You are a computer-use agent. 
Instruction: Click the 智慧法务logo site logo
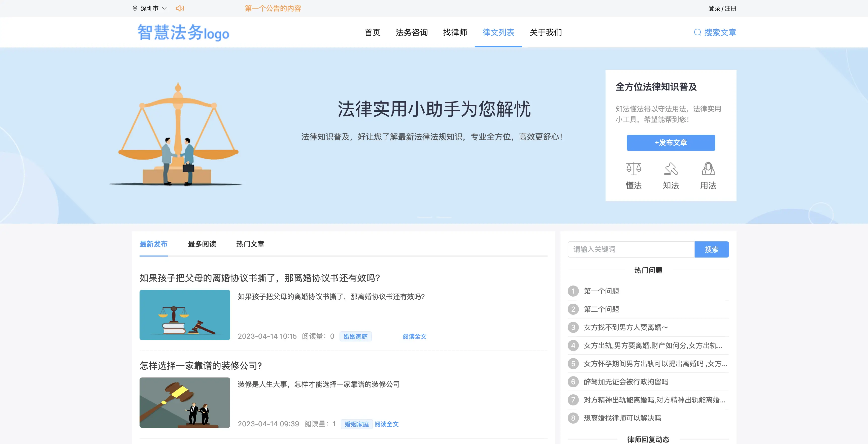click(183, 32)
